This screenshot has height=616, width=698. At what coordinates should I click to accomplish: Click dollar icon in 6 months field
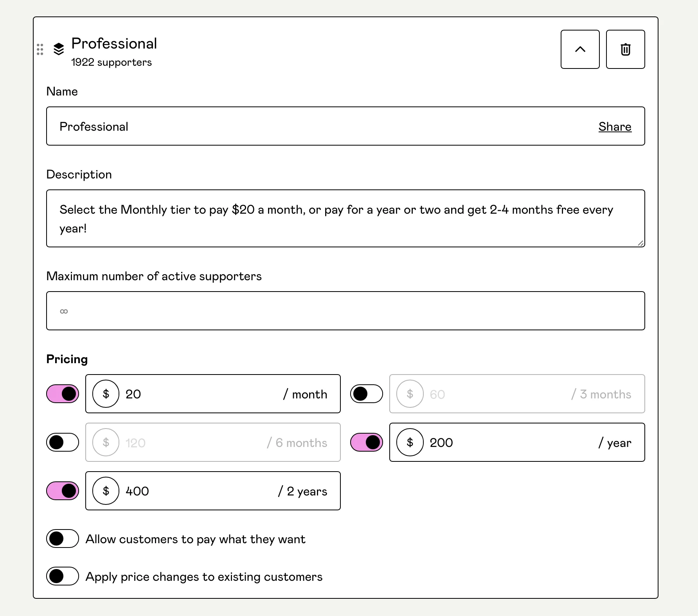(x=106, y=442)
